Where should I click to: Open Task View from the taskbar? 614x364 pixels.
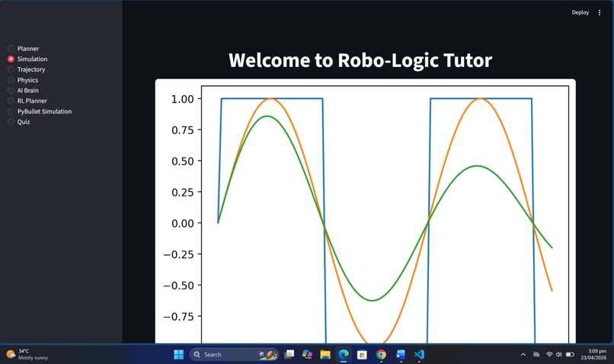(289, 355)
